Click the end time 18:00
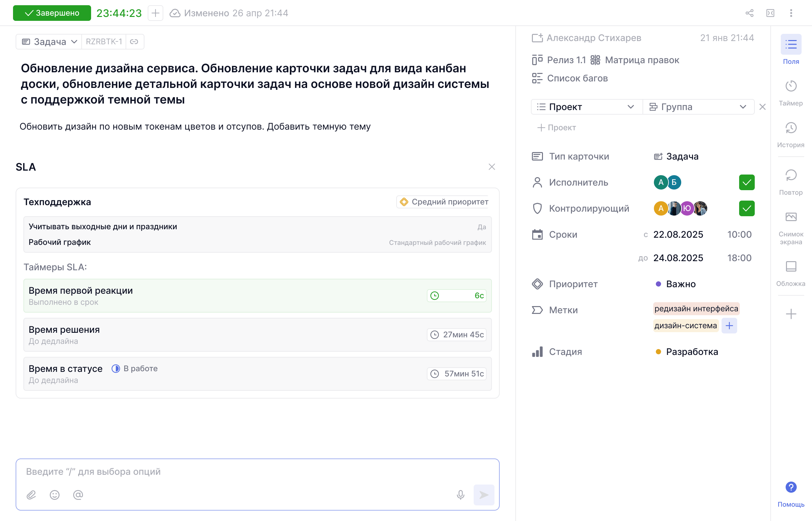Screen dimensions: 812x521 coord(739,258)
